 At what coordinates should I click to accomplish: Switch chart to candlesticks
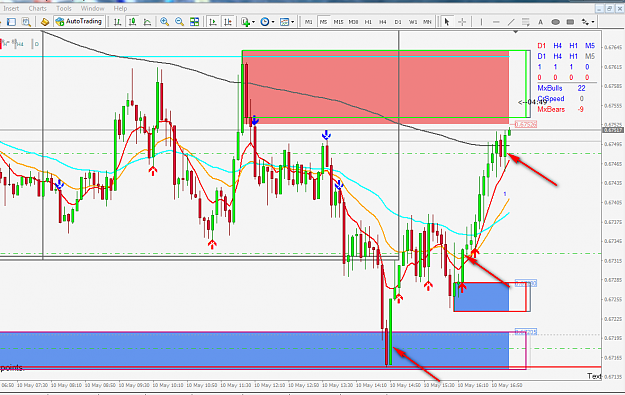coord(132,22)
